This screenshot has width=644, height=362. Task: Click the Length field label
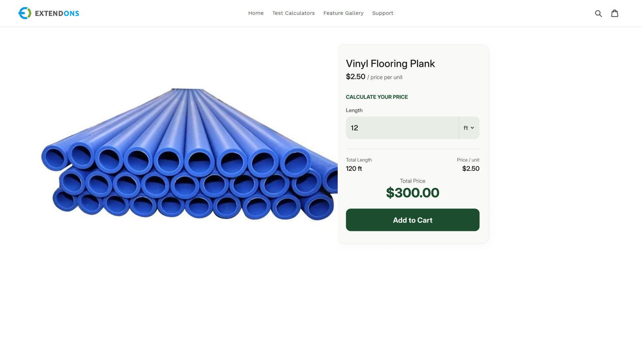(354, 110)
